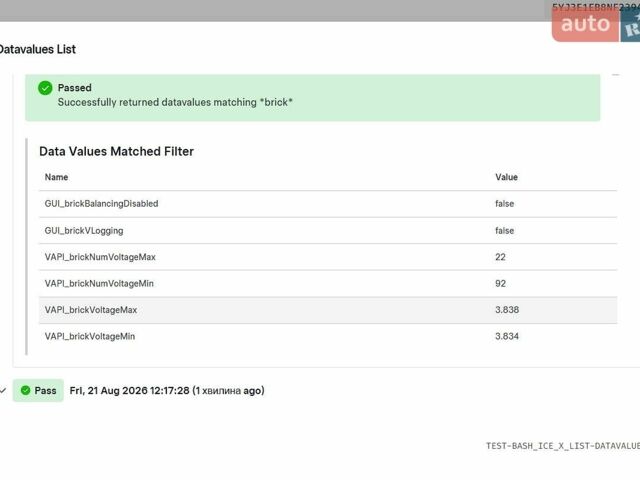640x480 pixels.
Task: Click the false value for GUI_brickBalancingDisabled
Action: pyautogui.click(x=504, y=204)
